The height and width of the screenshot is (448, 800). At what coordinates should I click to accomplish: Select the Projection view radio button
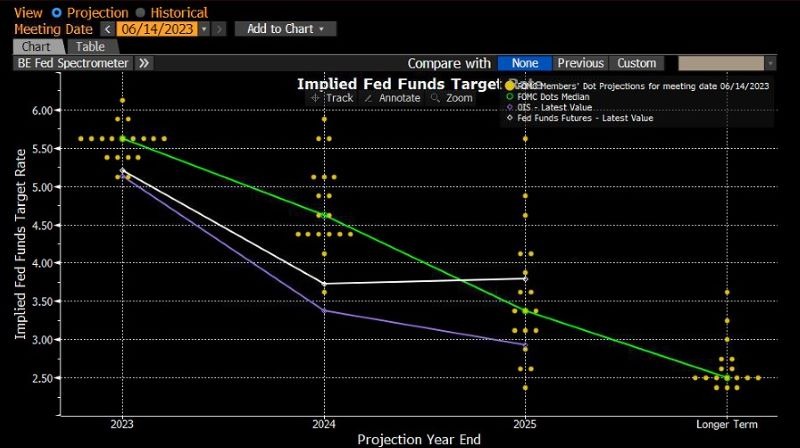click(x=57, y=13)
